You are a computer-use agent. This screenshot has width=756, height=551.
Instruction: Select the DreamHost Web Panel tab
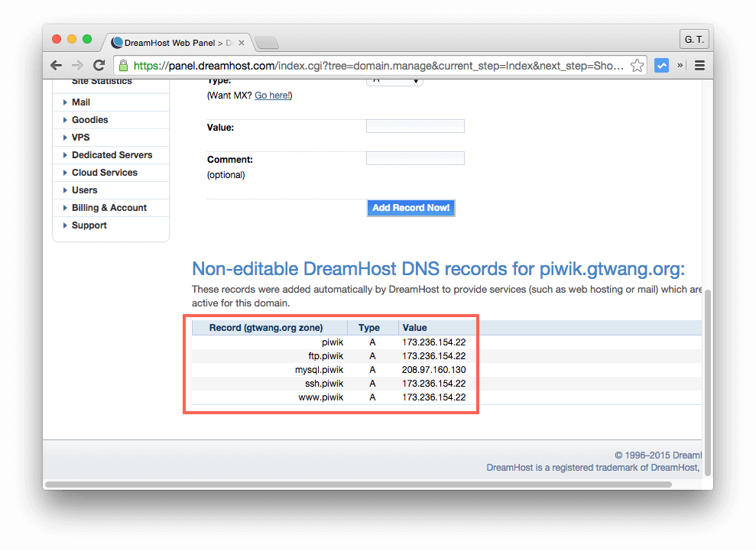tap(176, 42)
